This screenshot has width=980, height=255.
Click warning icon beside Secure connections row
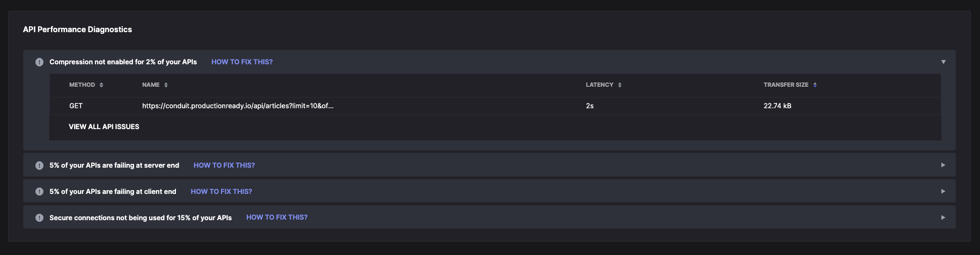pos(39,217)
